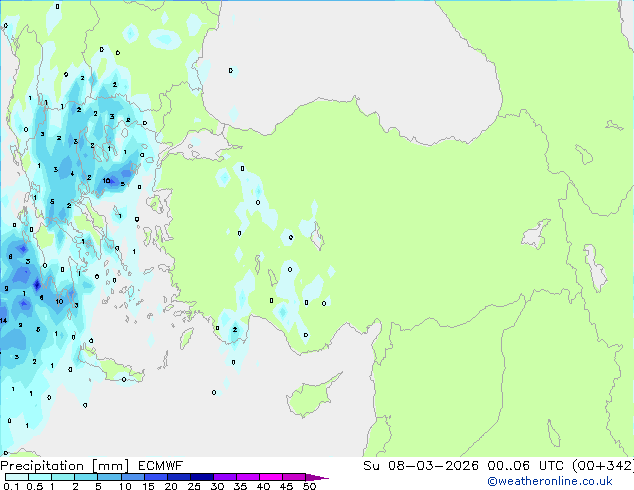Click Lake Van in eastern Turkey
The image size is (634, 490).
(536, 237)
